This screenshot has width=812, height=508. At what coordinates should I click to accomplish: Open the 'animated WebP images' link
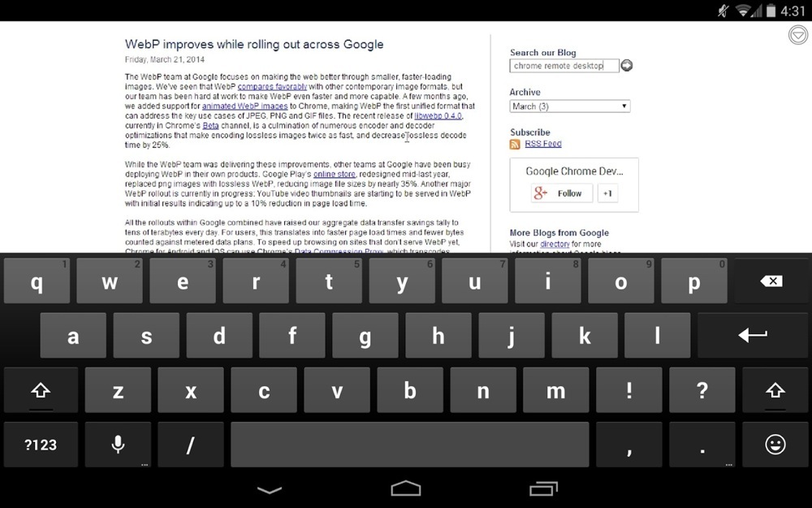[x=244, y=106]
